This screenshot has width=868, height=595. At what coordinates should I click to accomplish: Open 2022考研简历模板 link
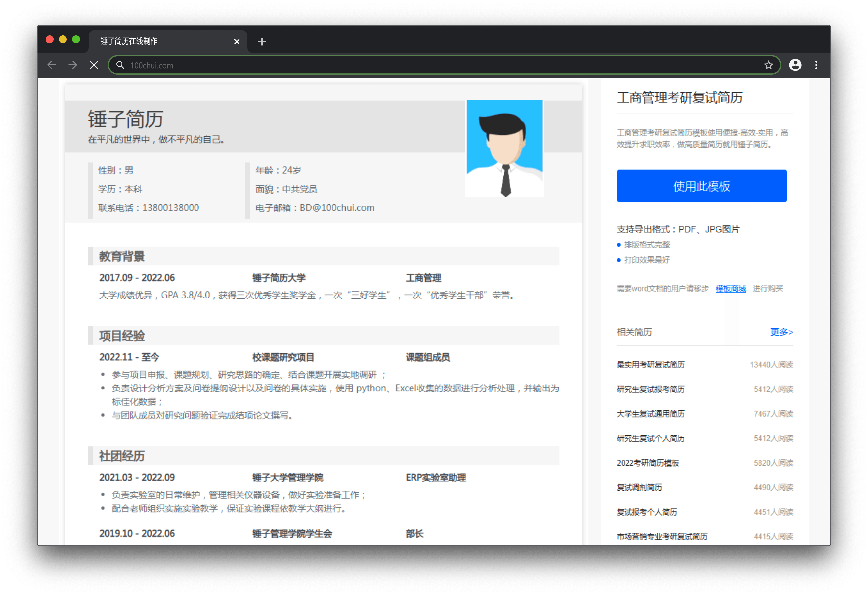click(648, 463)
